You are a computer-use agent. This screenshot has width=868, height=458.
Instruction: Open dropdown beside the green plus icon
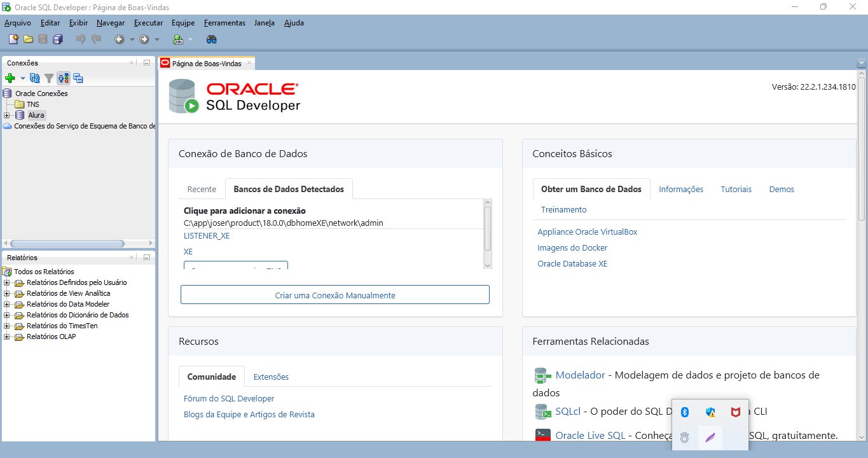22,78
